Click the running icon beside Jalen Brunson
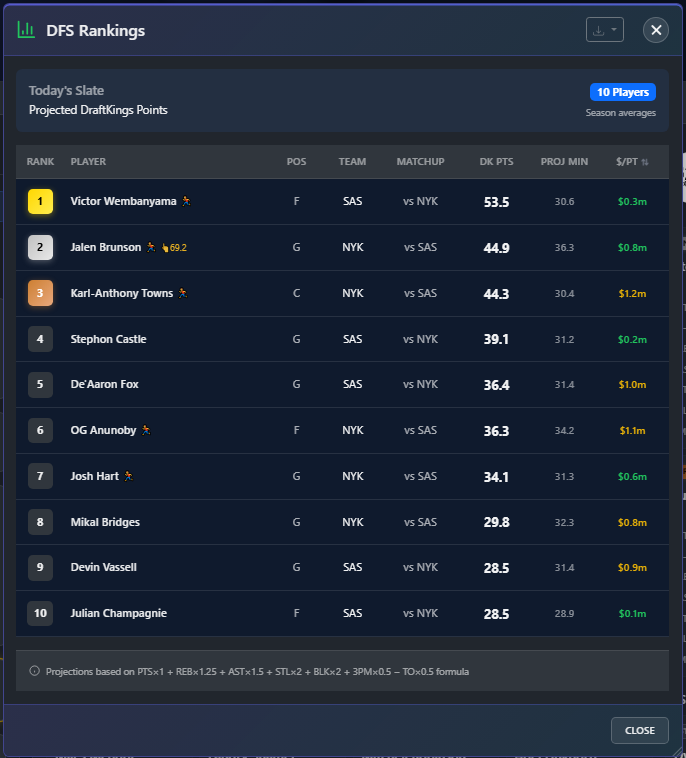686x758 pixels. point(151,247)
